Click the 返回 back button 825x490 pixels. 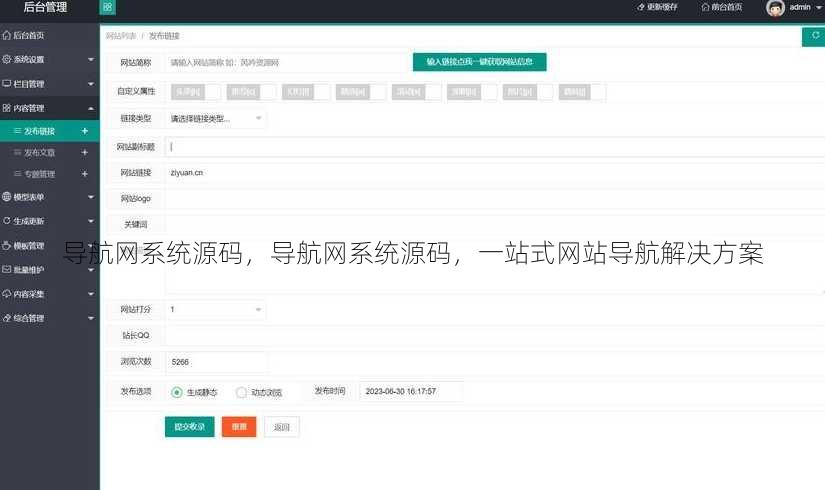pyautogui.click(x=281, y=427)
